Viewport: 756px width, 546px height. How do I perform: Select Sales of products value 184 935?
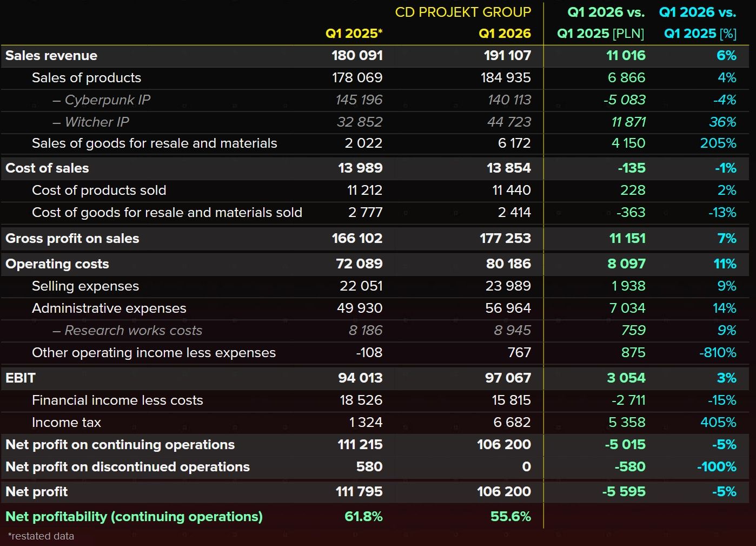coord(506,78)
